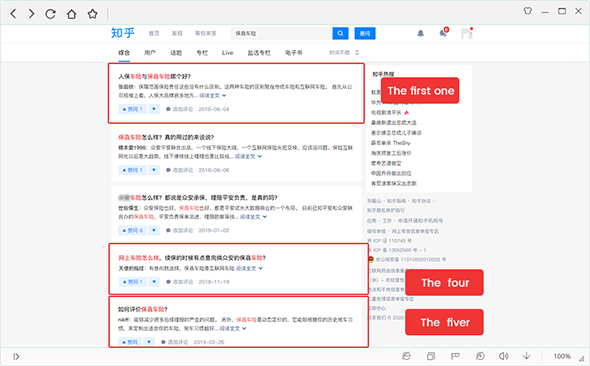This screenshot has width=590, height=366.
Task: Bookmark page with the star icon
Action: coord(93,14)
